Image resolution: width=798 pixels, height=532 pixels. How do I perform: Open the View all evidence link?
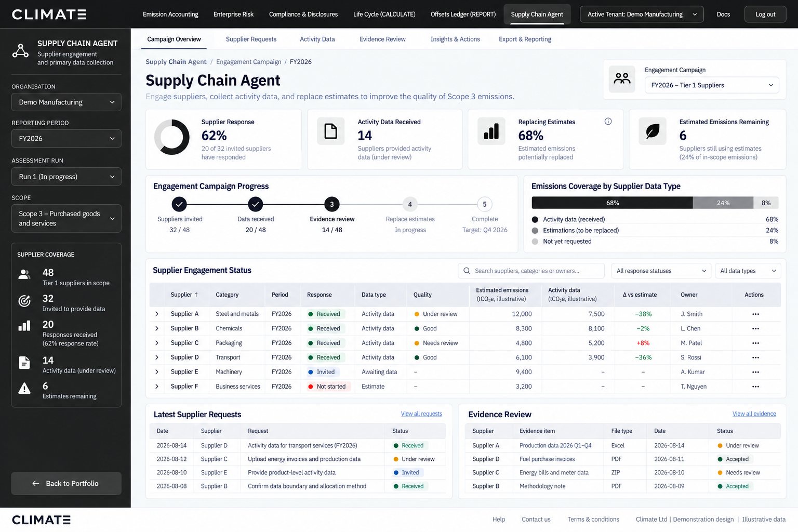(754, 414)
